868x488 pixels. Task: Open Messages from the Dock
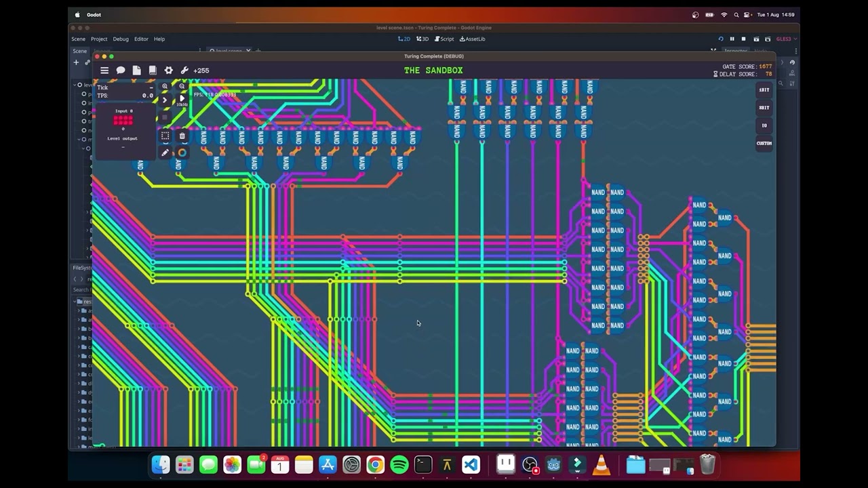[x=208, y=465]
